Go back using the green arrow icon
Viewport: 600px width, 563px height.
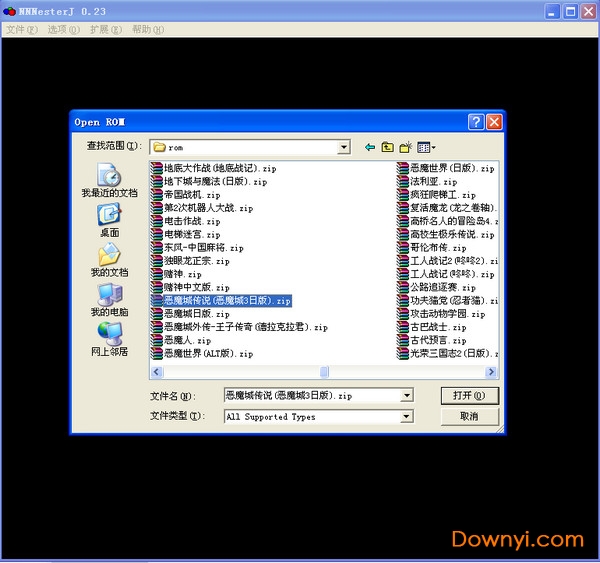370,147
